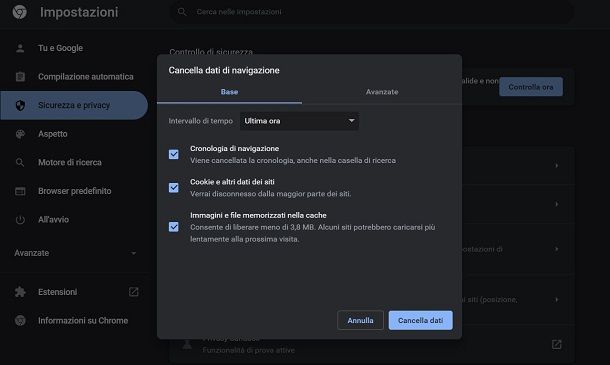Uncheck Immagini e file memorizzati nella cache checkbox
Screen dimensions: 610x365
coord(174,227)
